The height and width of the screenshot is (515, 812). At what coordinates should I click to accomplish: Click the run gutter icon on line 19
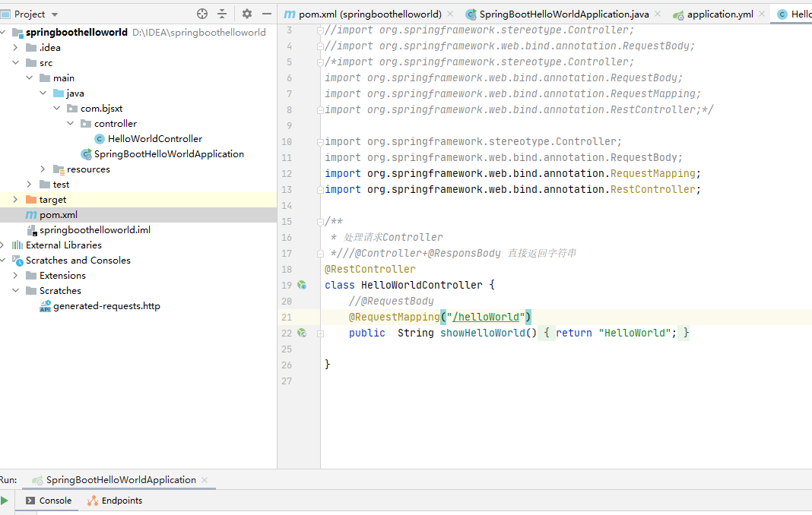point(302,285)
